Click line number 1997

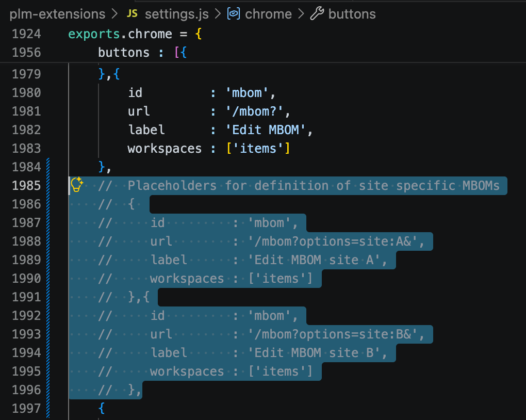tap(26, 409)
